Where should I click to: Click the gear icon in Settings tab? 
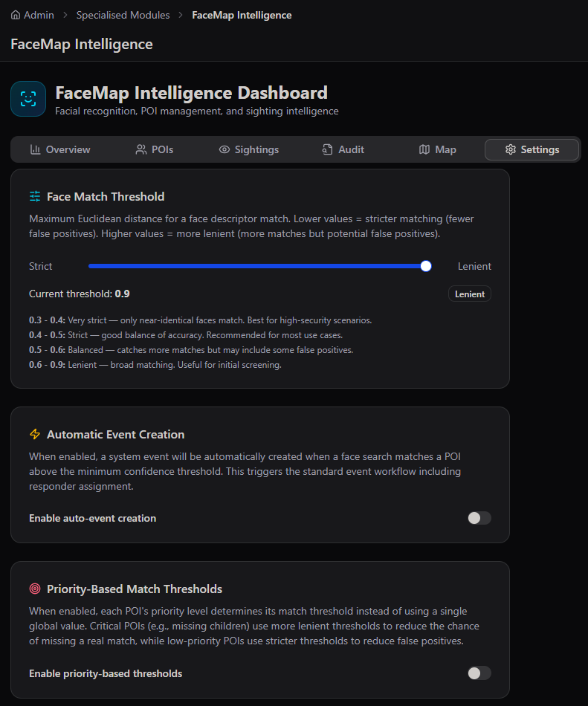510,149
